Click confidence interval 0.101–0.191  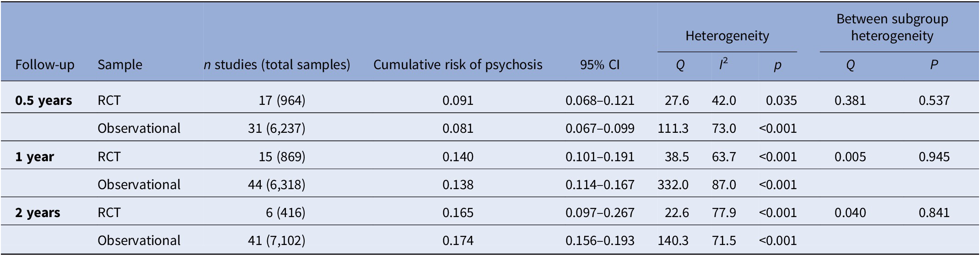point(599,157)
